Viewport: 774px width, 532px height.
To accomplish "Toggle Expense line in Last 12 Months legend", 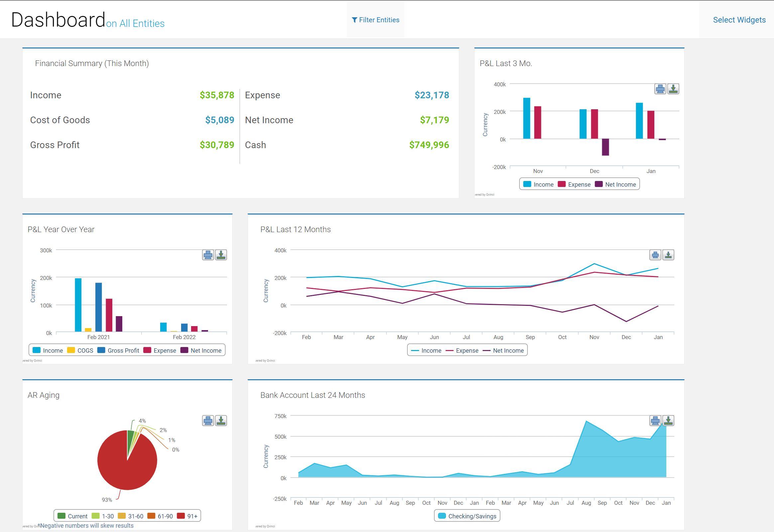I will click(462, 350).
